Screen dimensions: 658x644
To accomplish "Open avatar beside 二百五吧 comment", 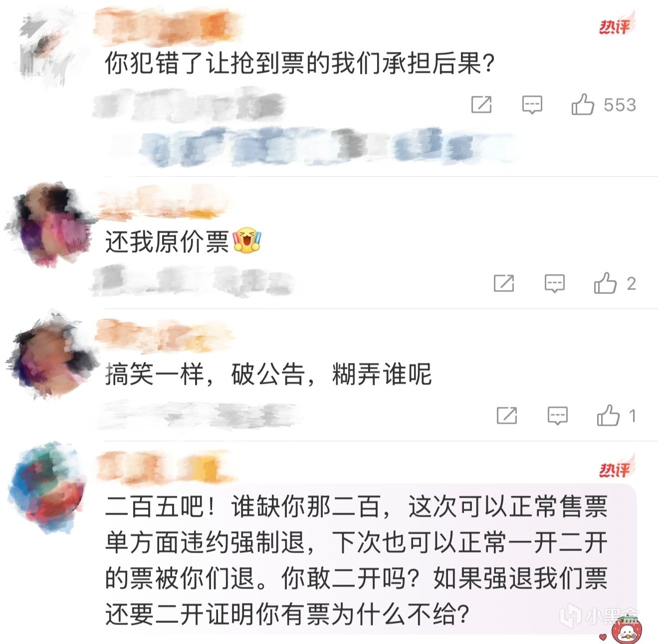I will [x=47, y=487].
